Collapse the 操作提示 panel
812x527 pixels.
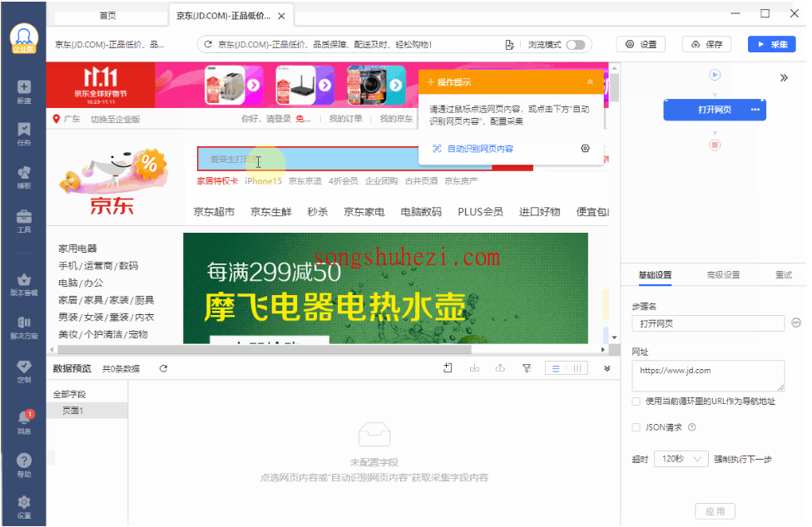pos(590,82)
